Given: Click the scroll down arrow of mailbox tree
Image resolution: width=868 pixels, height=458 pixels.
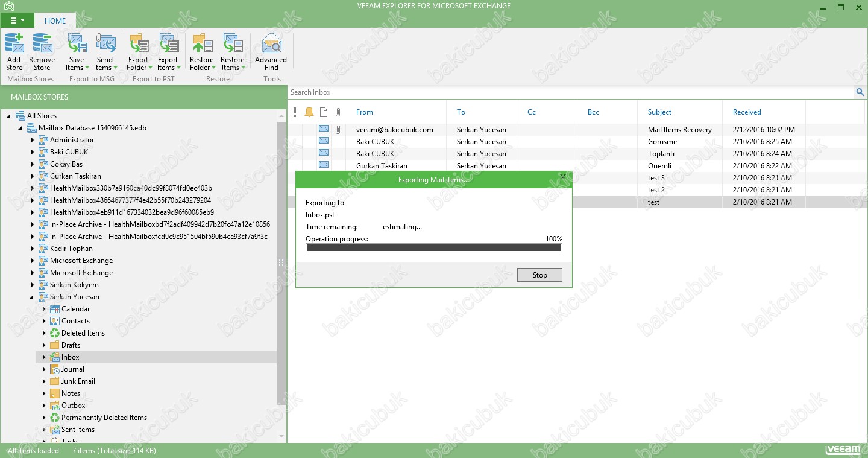Looking at the screenshot, I should tap(281, 436).
